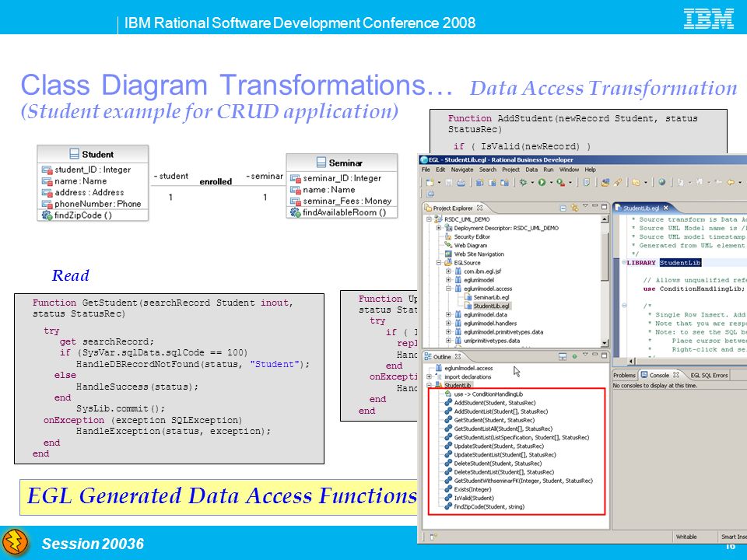The image size is (747, 560).
Task: Select SeminarLib.egl in Project Explorer
Action: (x=491, y=297)
